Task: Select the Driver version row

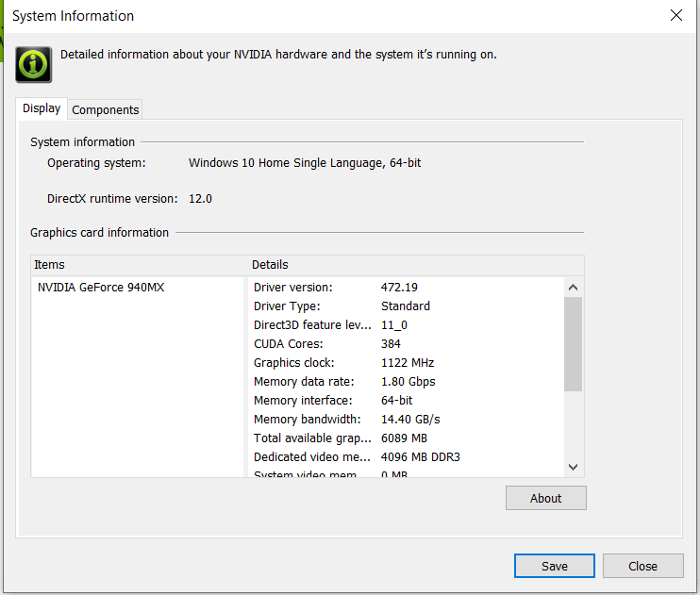Action: click(x=406, y=288)
